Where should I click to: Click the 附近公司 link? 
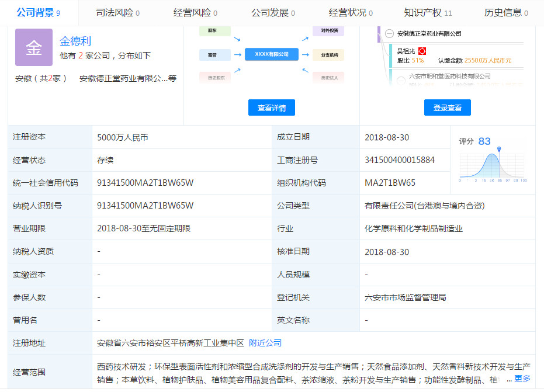(x=265, y=343)
